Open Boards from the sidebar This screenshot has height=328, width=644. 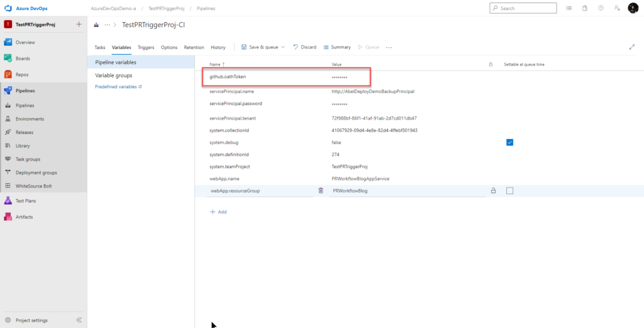pyautogui.click(x=23, y=59)
